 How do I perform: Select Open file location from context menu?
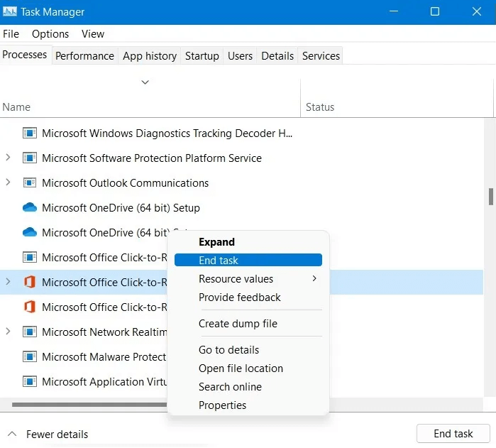click(x=241, y=368)
